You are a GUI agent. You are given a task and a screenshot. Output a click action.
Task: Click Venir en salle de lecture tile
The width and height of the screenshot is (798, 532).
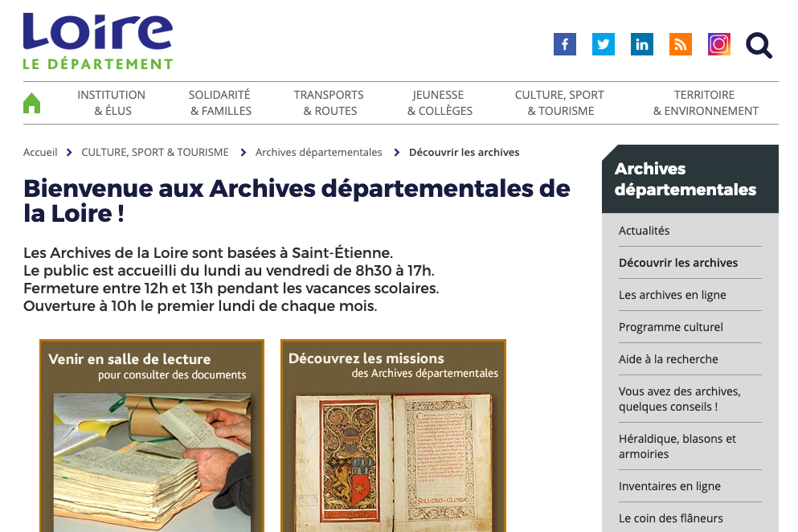152,436
